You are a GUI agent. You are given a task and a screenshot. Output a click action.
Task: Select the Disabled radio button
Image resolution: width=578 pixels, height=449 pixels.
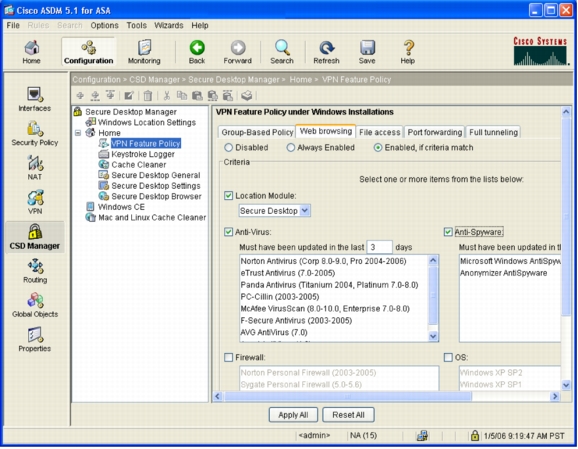(229, 148)
